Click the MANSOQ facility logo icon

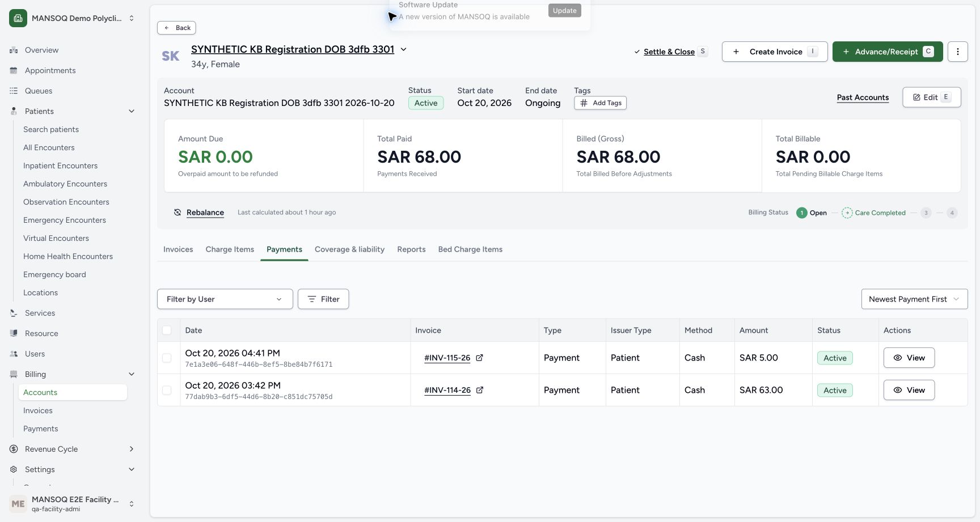pos(18,18)
